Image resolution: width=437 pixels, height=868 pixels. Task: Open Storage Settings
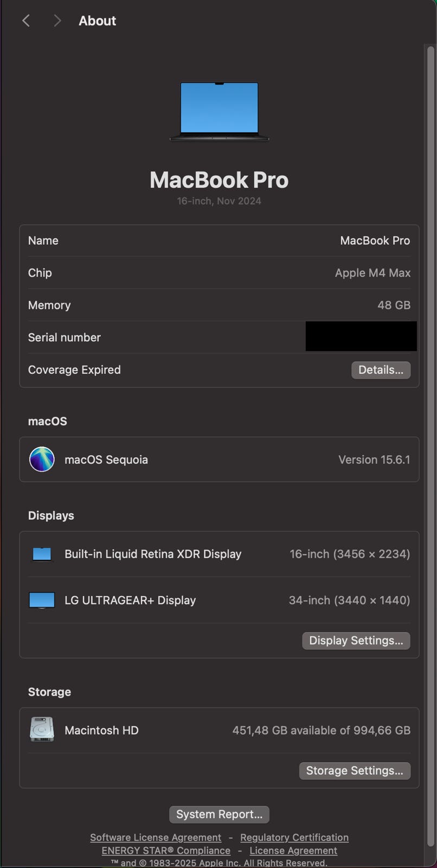click(355, 771)
